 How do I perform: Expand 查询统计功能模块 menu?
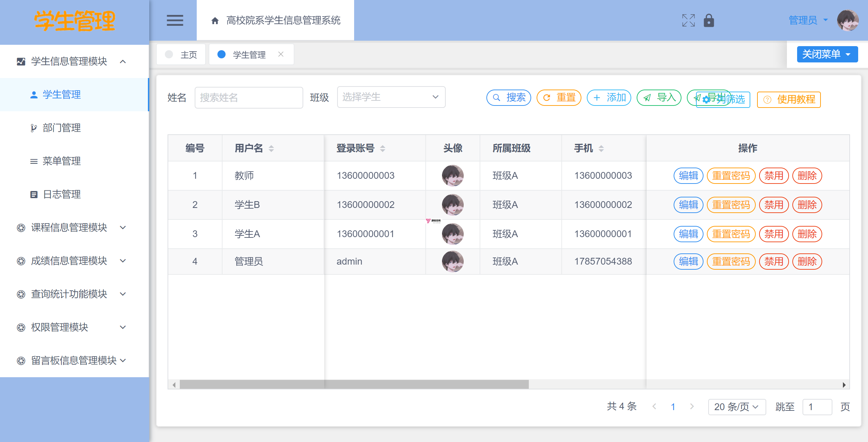coord(75,294)
